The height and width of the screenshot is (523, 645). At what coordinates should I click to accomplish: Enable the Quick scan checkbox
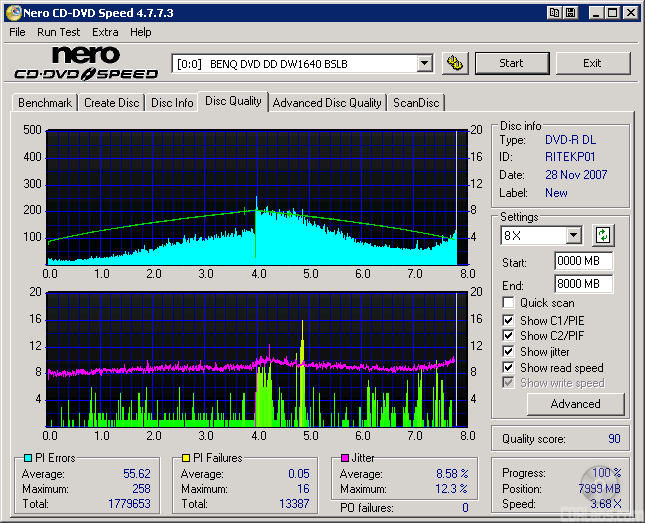click(509, 303)
